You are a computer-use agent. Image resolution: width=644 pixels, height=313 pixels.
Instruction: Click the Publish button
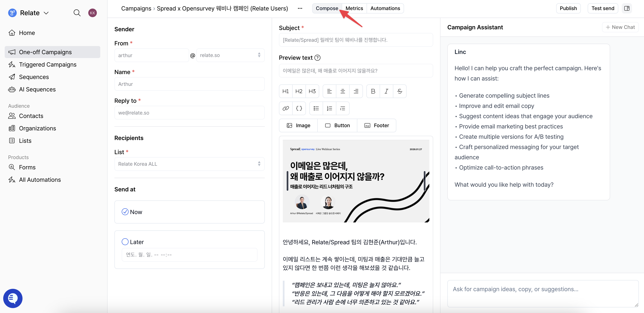tap(568, 8)
